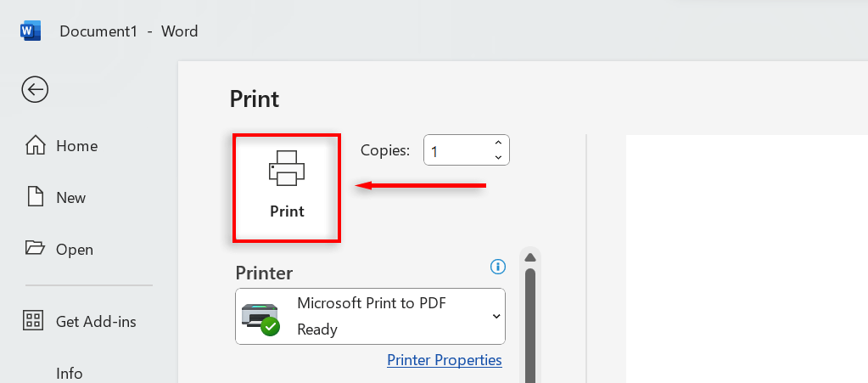Select New in the backstage menu

(70, 198)
